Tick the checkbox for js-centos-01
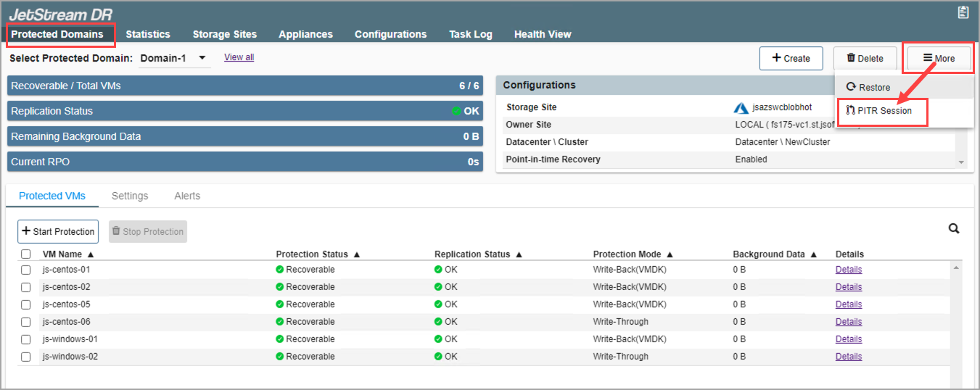This screenshot has width=980, height=390. coord(26,270)
